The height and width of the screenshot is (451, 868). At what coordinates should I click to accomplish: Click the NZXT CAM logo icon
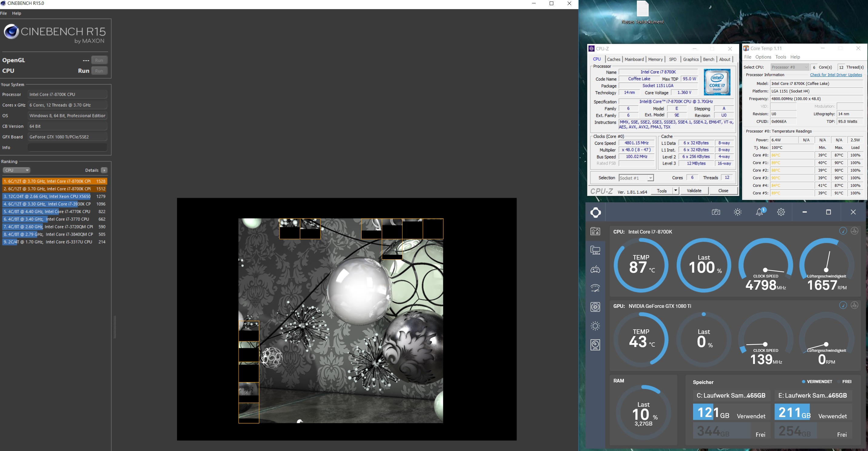pos(595,212)
